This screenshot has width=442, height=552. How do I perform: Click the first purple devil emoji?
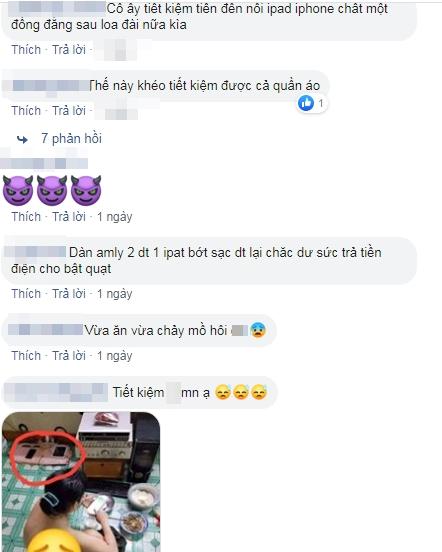pyautogui.click(x=18, y=190)
